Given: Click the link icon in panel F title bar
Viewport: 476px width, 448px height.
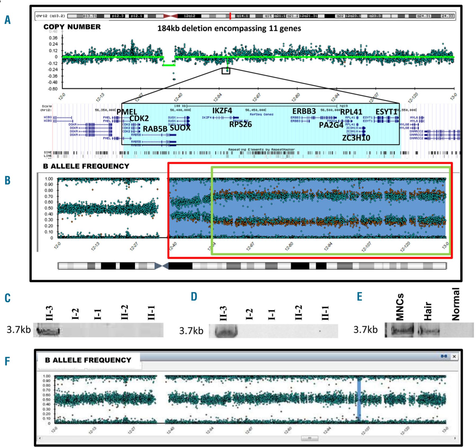Looking at the screenshot, I should [444, 356].
